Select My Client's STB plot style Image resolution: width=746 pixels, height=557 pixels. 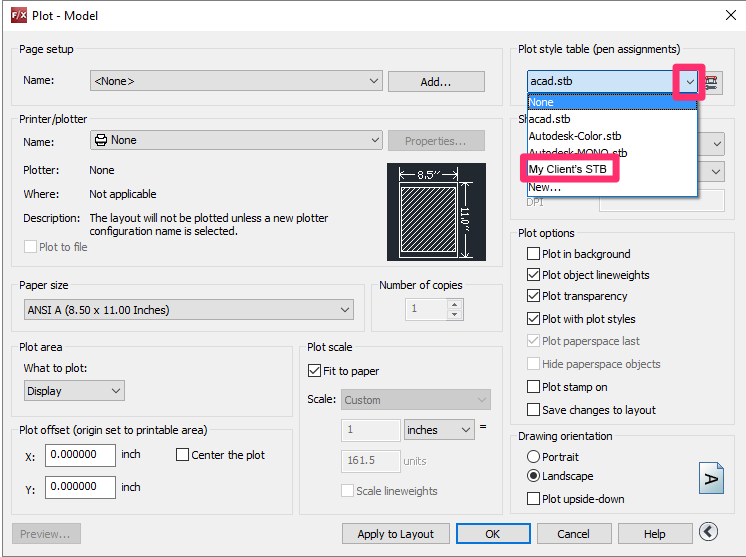coord(612,169)
